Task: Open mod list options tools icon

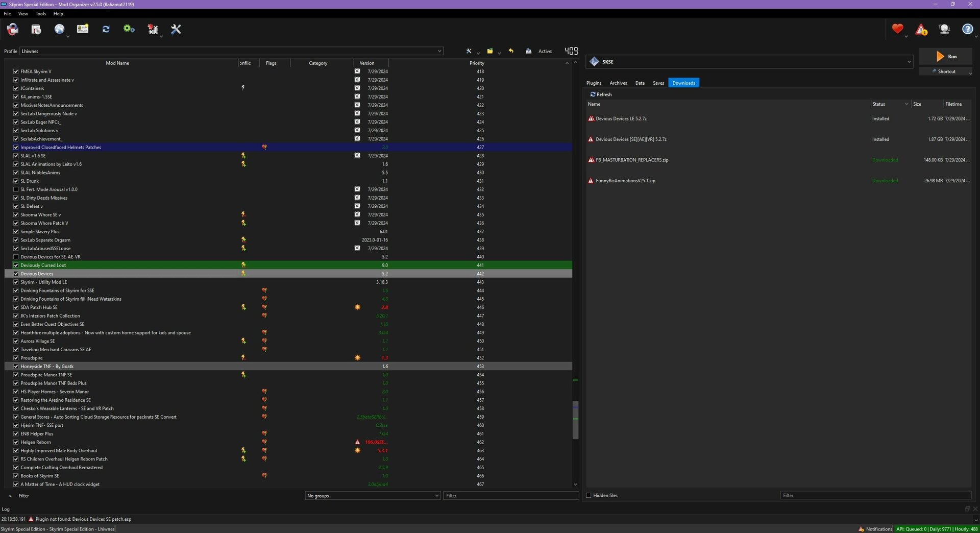Action: [x=469, y=51]
